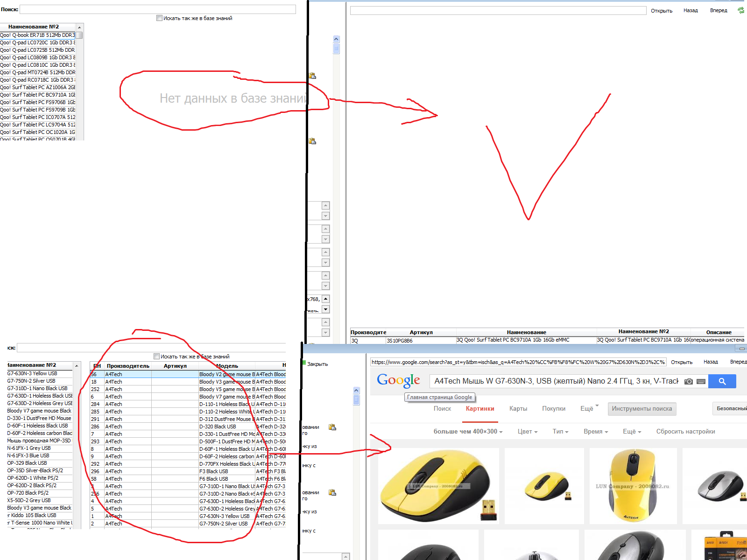Open the Тип filter dropdown

point(560,431)
